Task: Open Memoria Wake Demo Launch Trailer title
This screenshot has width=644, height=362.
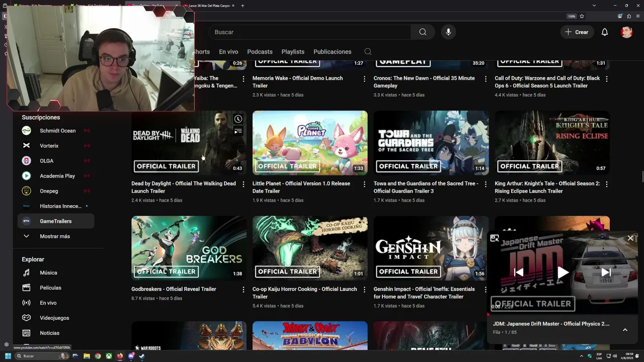Action: 297,81
